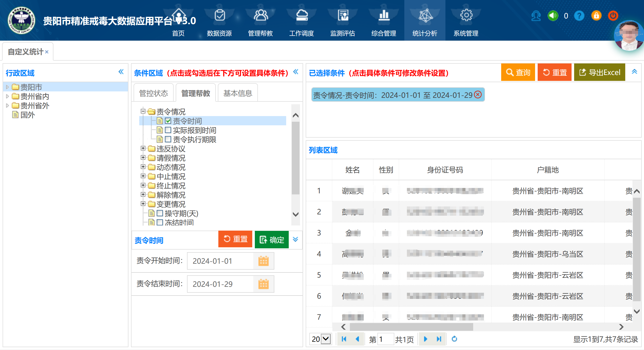644x350 pixels.
Task: Expand the 动态情况 folder
Action: pos(143,167)
